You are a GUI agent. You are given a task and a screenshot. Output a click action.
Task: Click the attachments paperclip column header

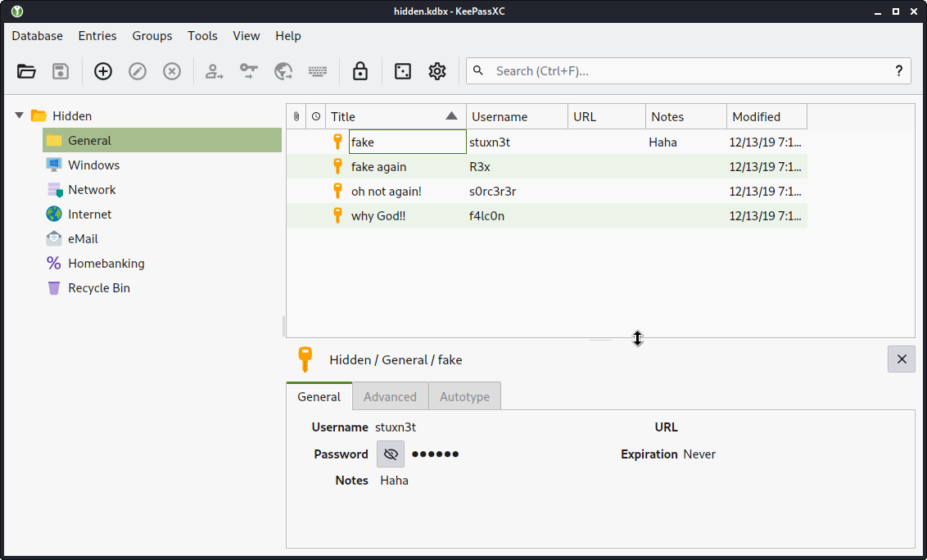[296, 116]
